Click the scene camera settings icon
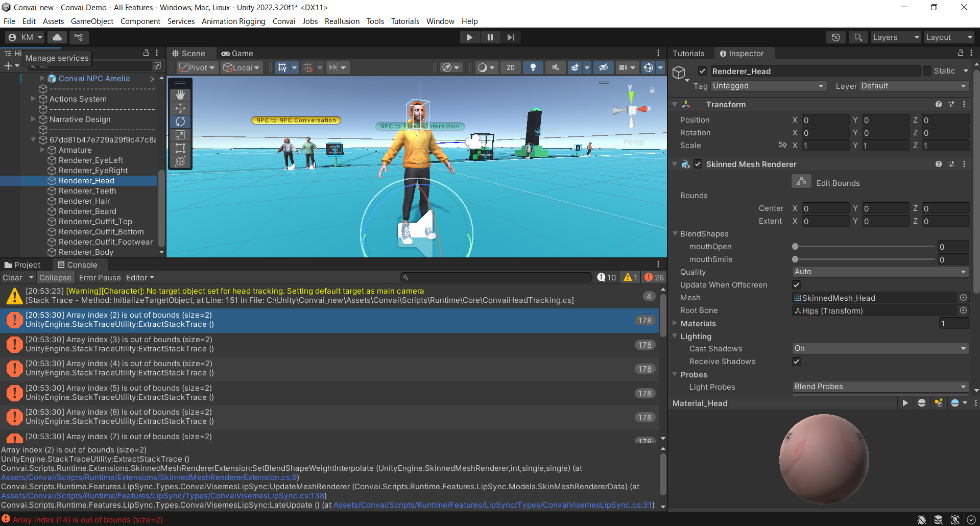 click(x=623, y=67)
